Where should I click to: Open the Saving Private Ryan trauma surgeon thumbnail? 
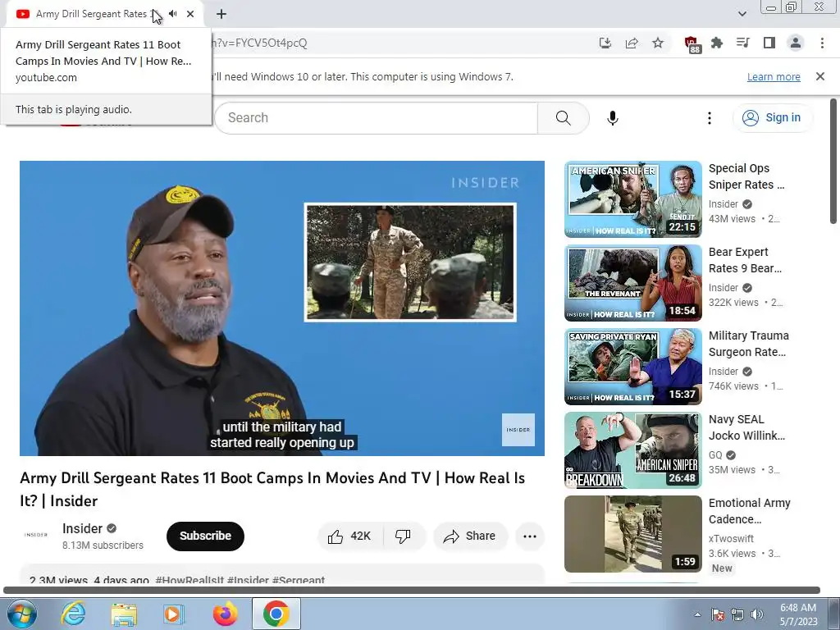[x=632, y=367]
